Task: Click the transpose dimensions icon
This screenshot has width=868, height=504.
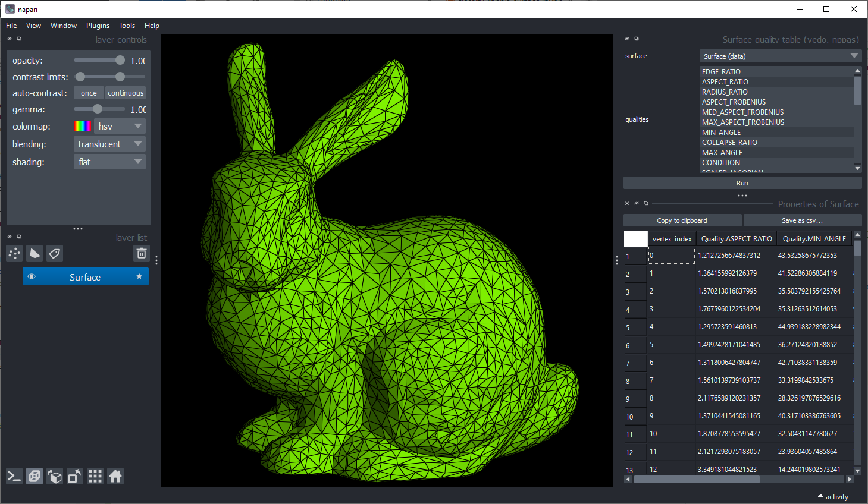Action: [75, 477]
